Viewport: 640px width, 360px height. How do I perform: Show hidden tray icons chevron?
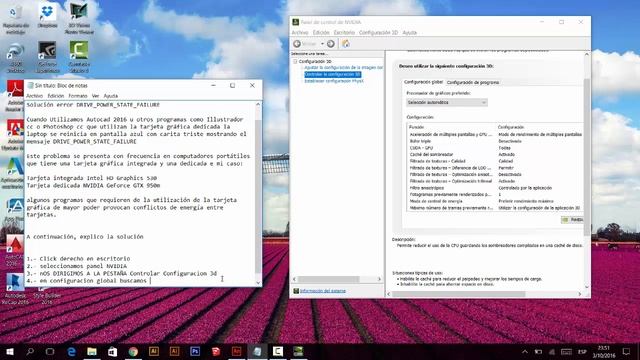(525, 351)
